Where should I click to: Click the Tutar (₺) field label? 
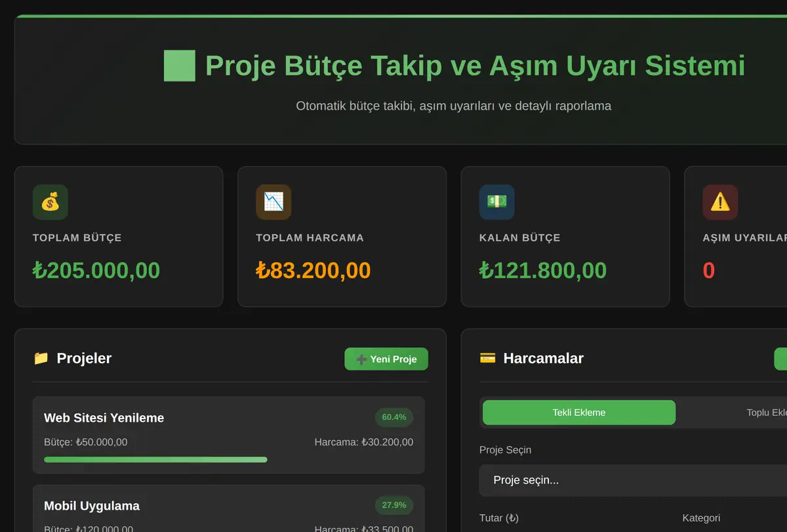(499, 518)
